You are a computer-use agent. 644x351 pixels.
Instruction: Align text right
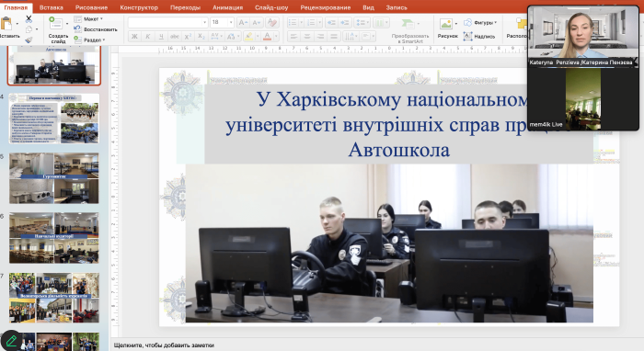coord(320,37)
